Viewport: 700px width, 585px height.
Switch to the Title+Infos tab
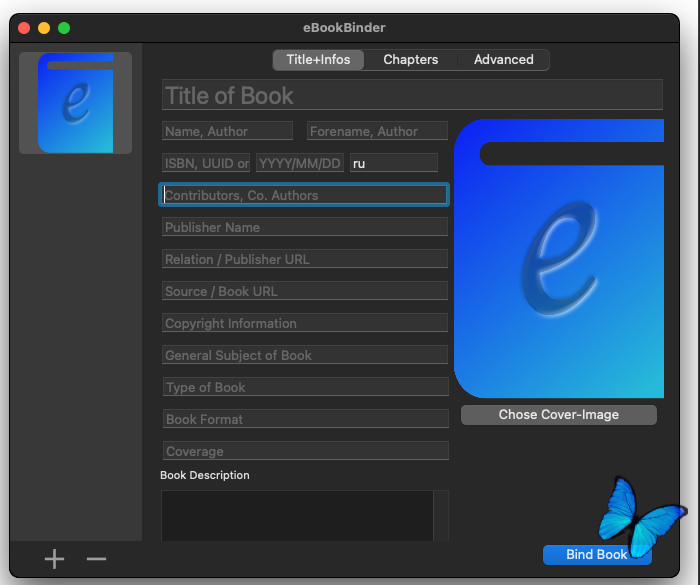pos(318,60)
